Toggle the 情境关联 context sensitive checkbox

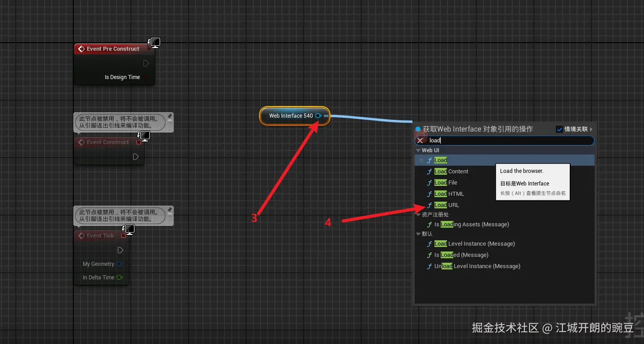click(559, 129)
